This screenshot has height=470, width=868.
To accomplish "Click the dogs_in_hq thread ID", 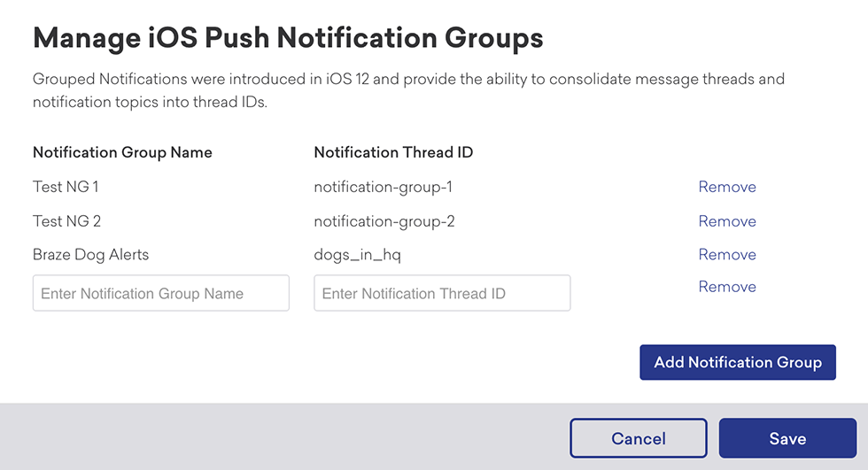I will point(357,254).
